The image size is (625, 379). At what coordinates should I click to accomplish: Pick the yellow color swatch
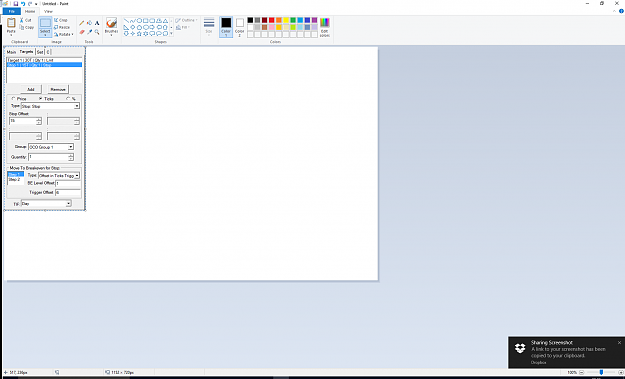(x=286, y=20)
